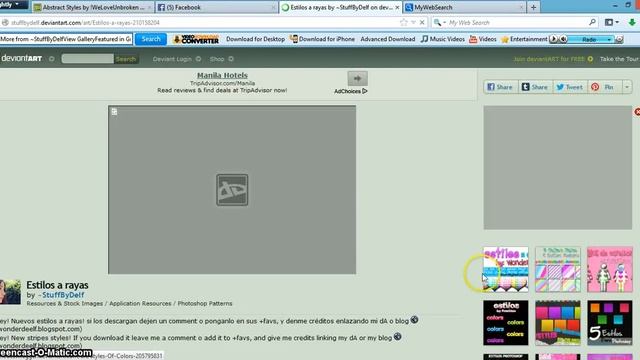Open the Videos toolbar shortcut

tap(482, 39)
